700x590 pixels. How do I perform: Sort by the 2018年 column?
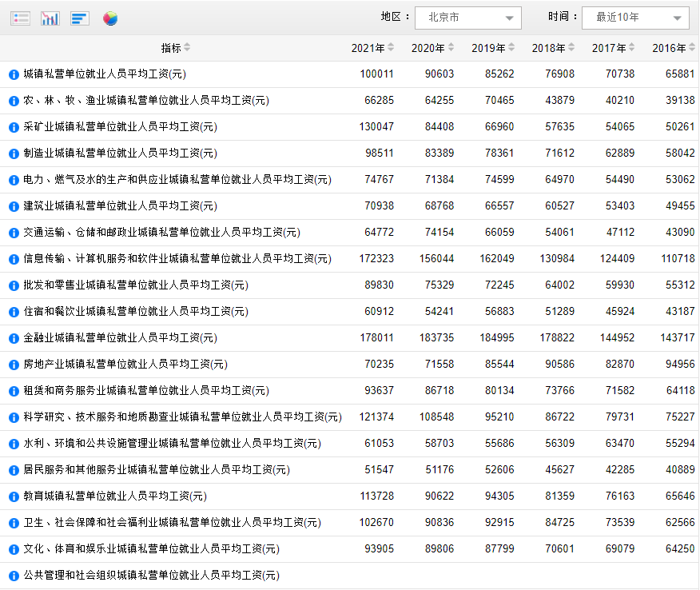coord(553,48)
